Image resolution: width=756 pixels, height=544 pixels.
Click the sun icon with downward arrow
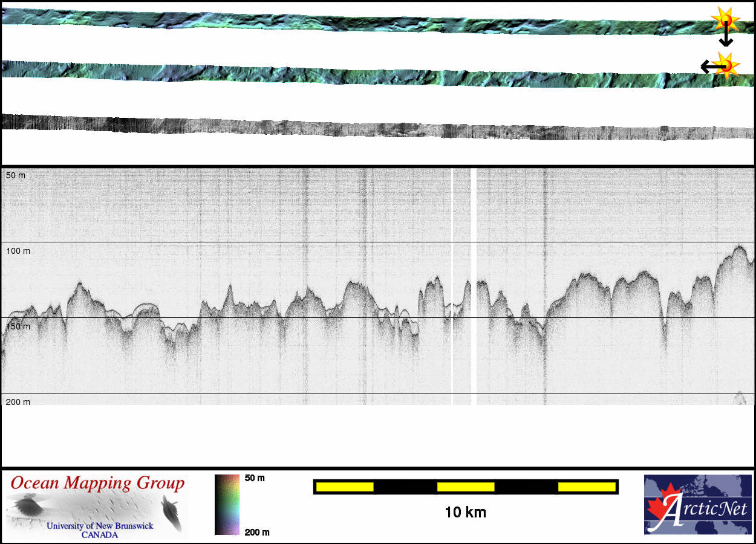(725, 21)
